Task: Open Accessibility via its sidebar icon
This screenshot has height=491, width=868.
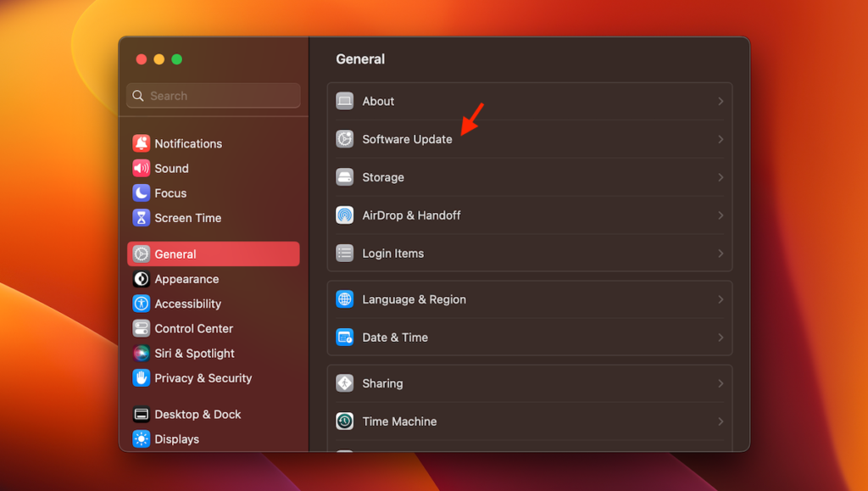Action: point(140,304)
